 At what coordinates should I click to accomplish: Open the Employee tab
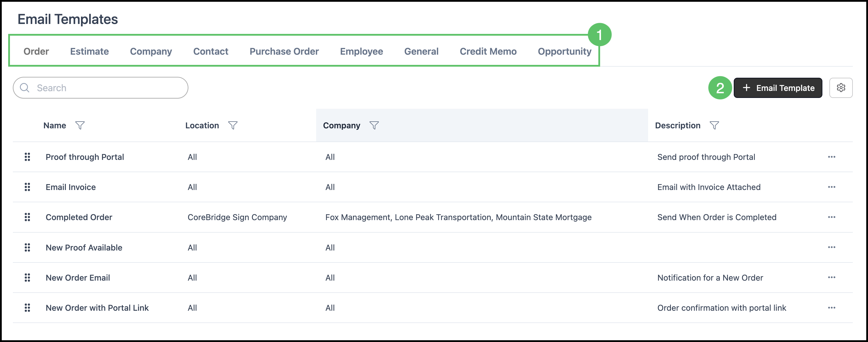pyautogui.click(x=361, y=51)
